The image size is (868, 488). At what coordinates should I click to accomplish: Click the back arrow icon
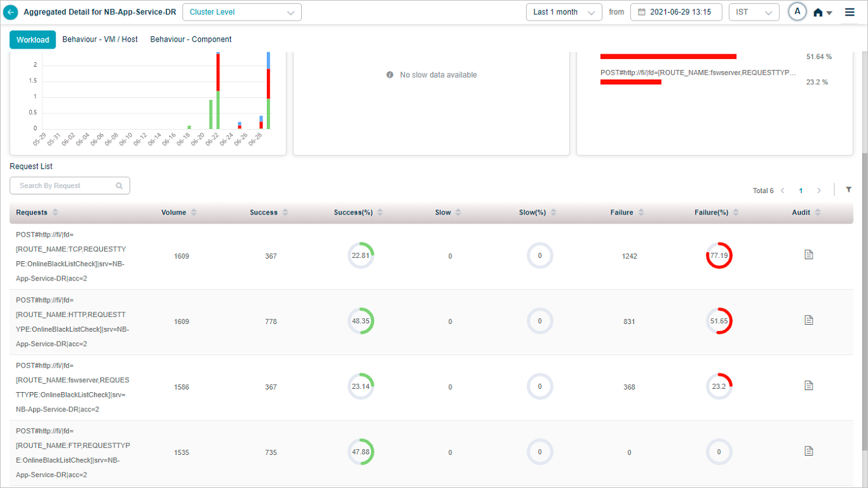click(x=11, y=12)
